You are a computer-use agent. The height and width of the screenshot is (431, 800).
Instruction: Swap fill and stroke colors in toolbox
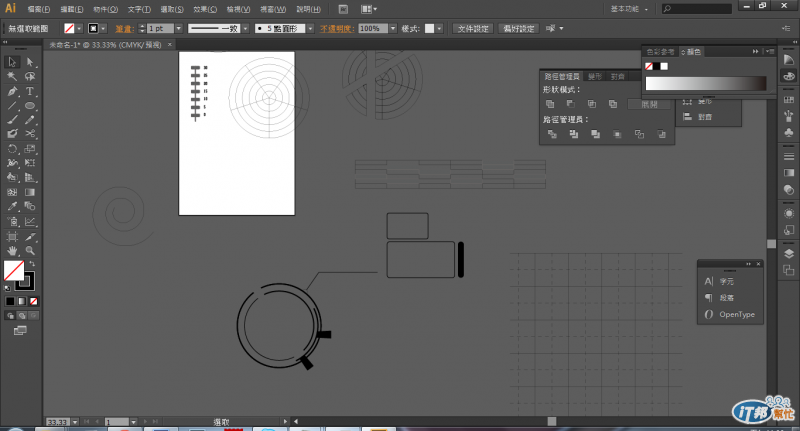[32, 264]
